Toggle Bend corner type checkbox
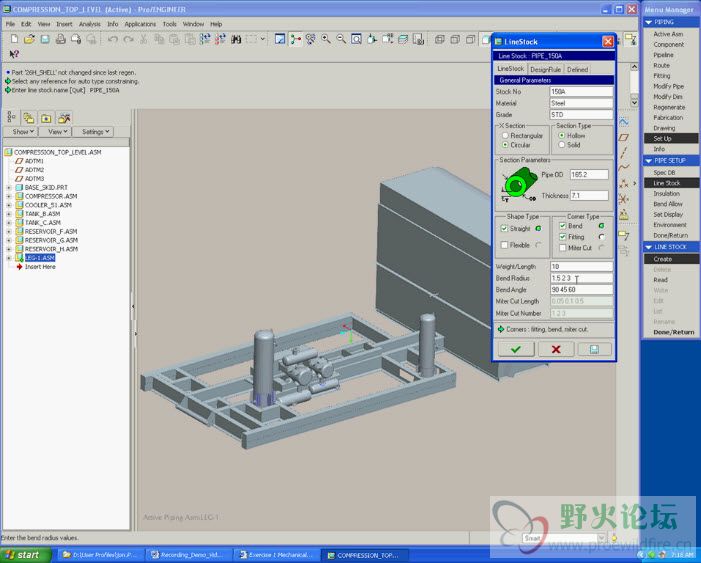The width and height of the screenshot is (701, 563). [x=562, y=226]
